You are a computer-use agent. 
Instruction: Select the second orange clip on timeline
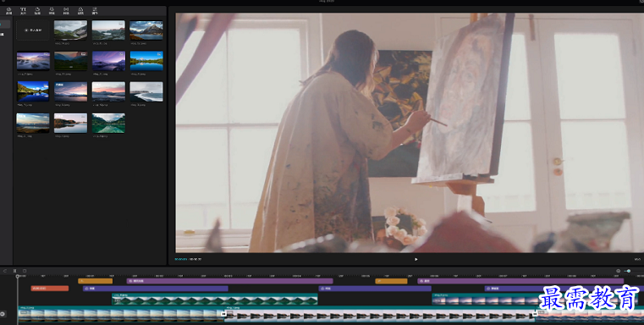click(x=392, y=281)
